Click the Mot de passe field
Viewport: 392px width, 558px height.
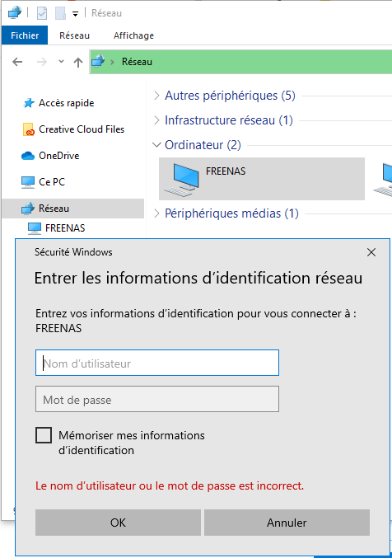[x=157, y=399]
